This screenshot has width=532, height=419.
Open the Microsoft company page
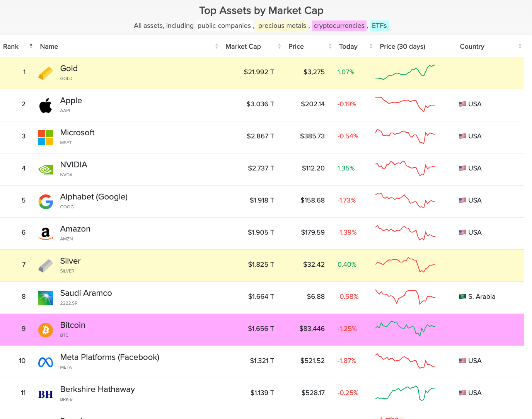pos(77,133)
